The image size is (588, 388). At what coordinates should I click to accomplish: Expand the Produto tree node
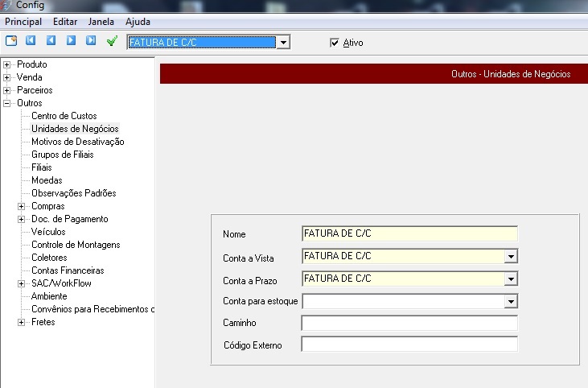[x=7, y=64]
